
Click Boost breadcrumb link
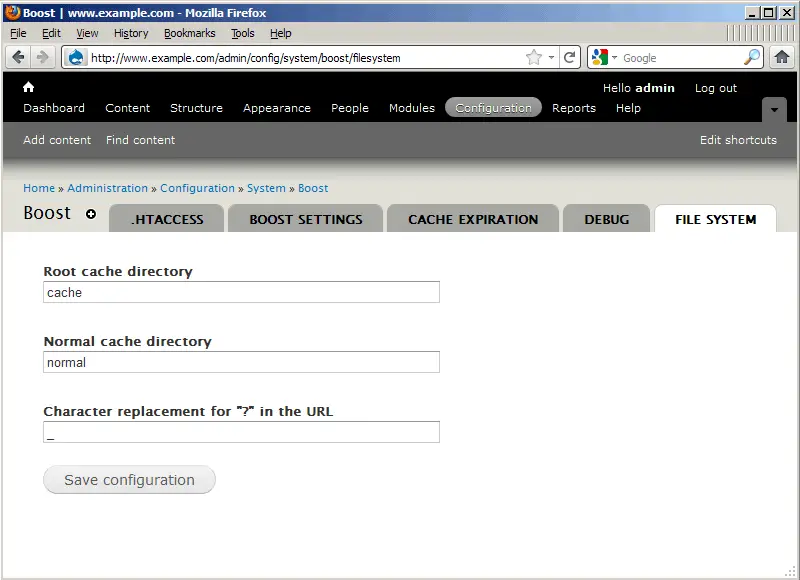[313, 188]
